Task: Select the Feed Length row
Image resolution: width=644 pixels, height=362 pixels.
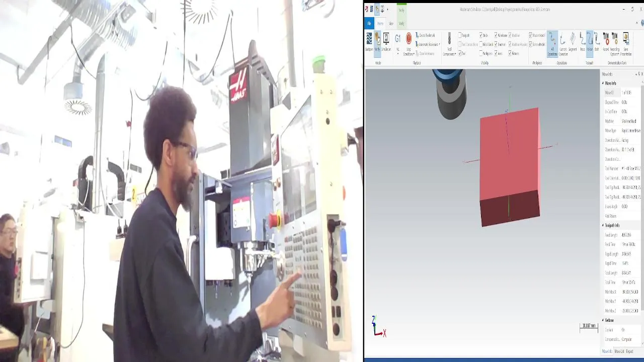Action: 621,235
